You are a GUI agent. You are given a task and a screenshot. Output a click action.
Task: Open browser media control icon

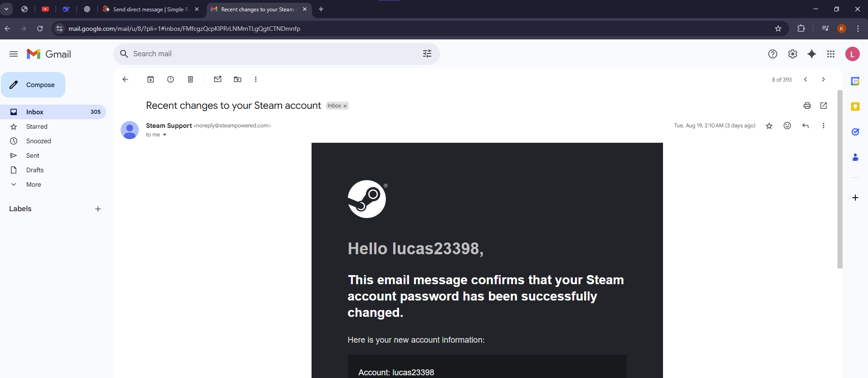(825, 29)
